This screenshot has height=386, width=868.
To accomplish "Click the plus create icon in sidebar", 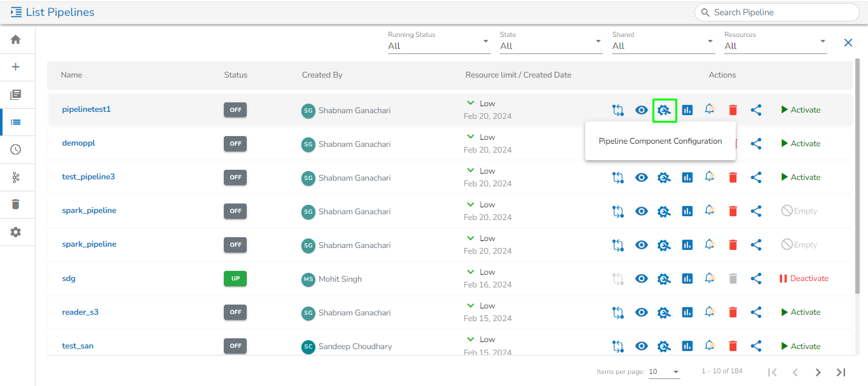I will [x=16, y=67].
